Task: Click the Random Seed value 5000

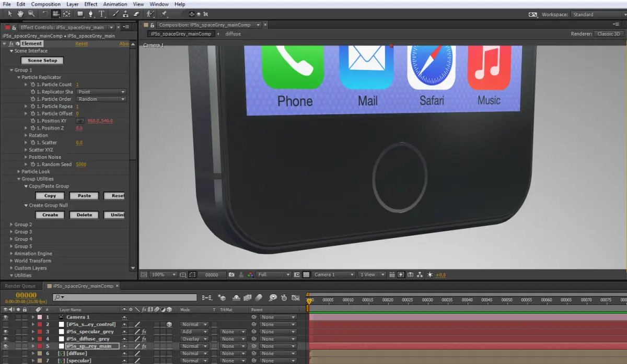Action: click(81, 165)
